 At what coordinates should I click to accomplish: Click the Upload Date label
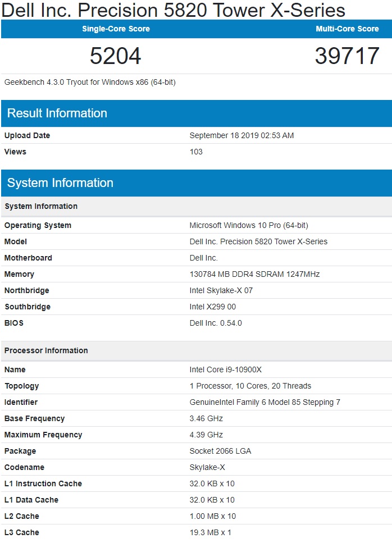pos(27,135)
